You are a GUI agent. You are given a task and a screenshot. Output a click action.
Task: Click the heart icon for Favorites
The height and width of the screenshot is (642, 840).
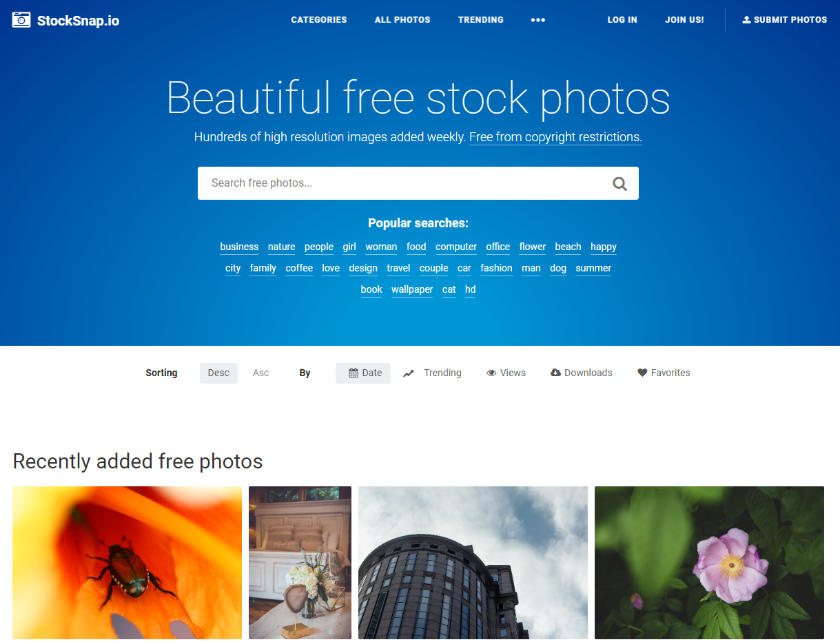click(642, 373)
